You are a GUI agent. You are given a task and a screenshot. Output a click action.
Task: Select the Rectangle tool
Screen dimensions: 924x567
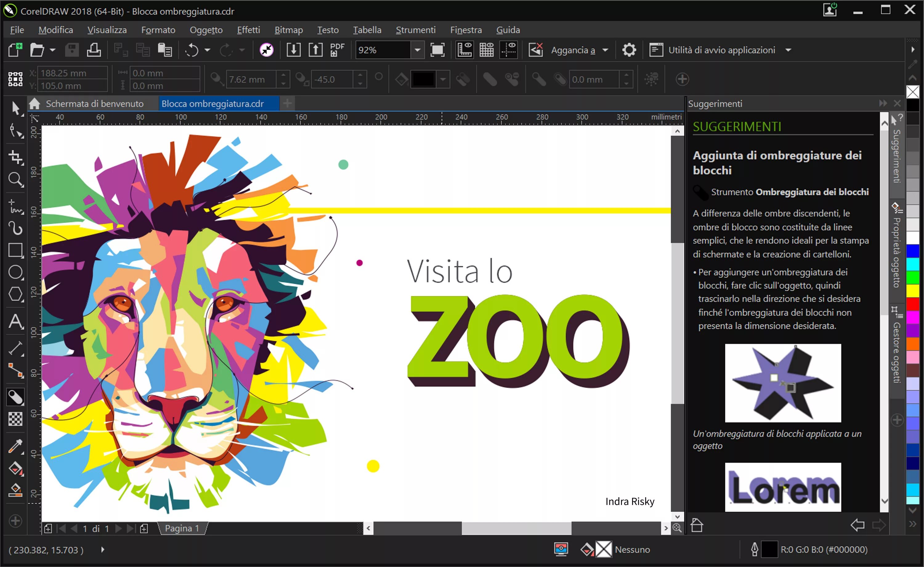coord(15,250)
